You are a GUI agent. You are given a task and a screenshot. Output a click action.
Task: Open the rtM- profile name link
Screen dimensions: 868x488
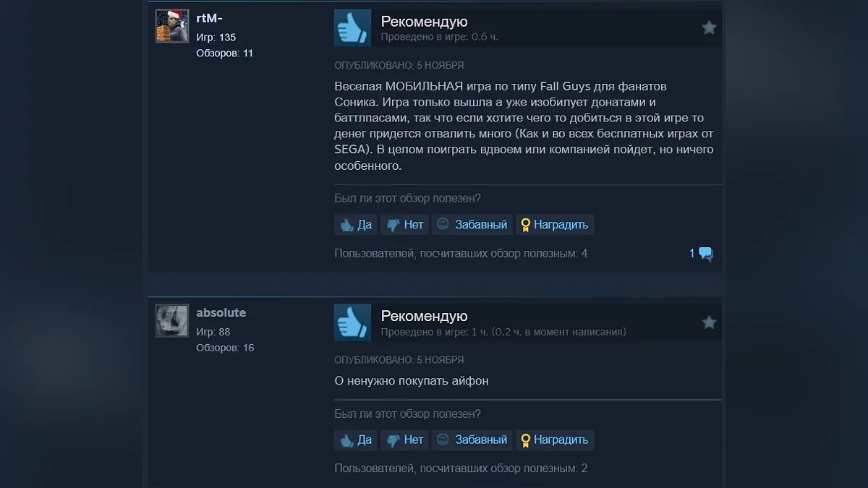[209, 18]
